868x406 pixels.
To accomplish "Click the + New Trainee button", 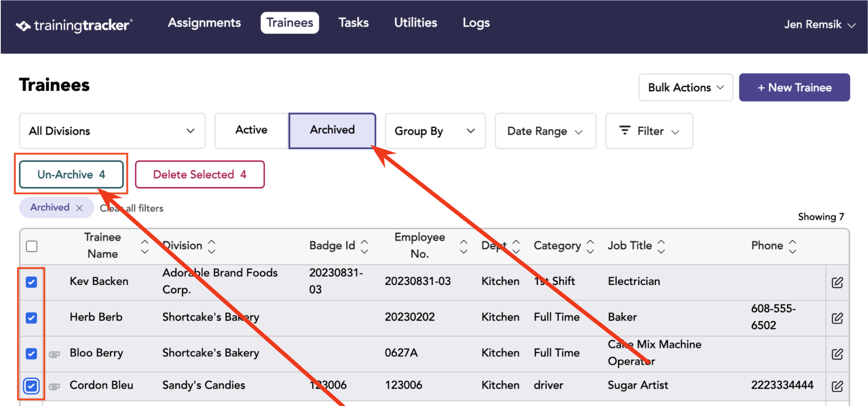I will 794,87.
